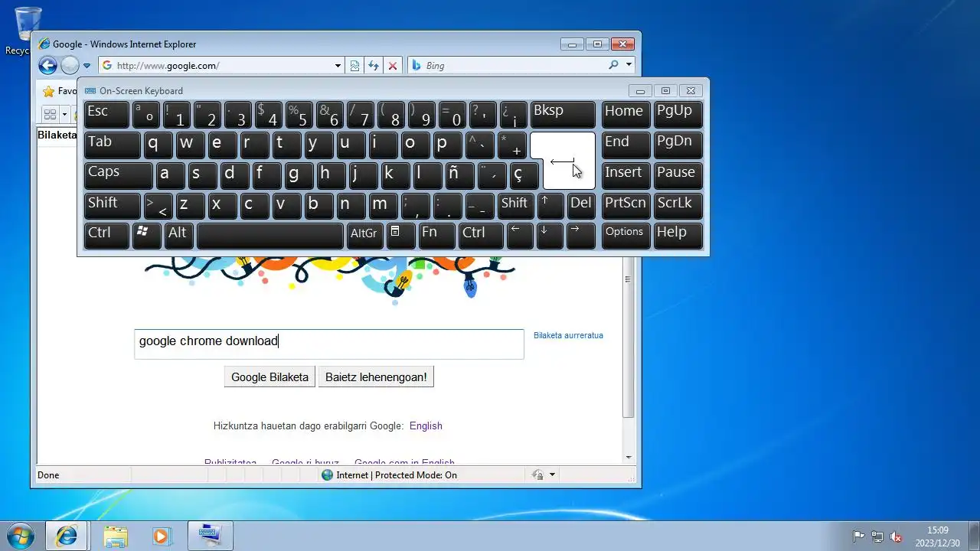Click the context menu key on keyboard

pyautogui.click(x=400, y=236)
